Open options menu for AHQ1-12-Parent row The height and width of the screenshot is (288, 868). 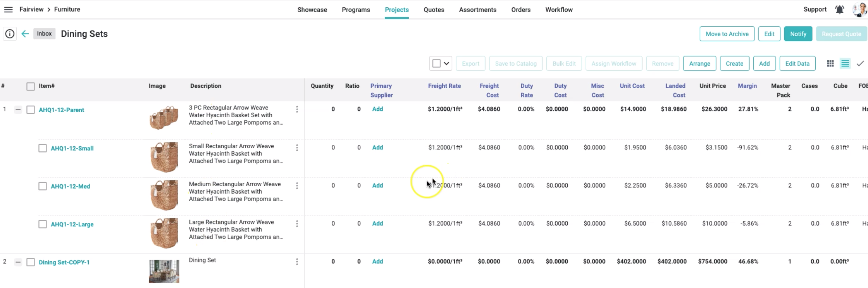297,109
